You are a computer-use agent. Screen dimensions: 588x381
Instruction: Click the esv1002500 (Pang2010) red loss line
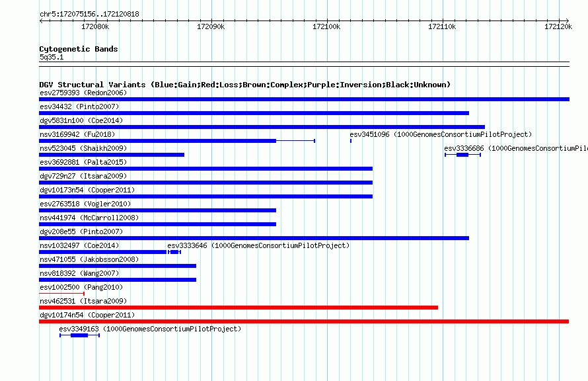pos(61,294)
